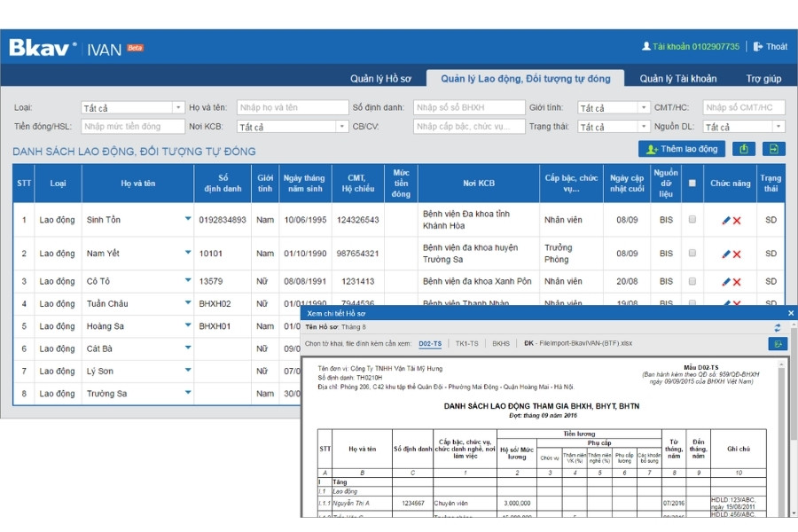This screenshot has width=798, height=532.
Task: Click the green upload icon button
Action: 744,149
